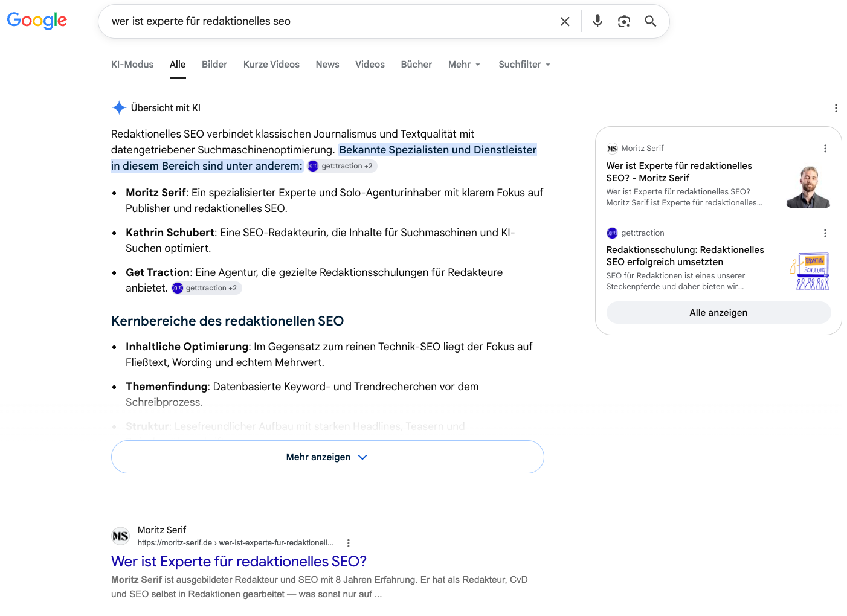Select the Alle results tab

click(x=178, y=64)
